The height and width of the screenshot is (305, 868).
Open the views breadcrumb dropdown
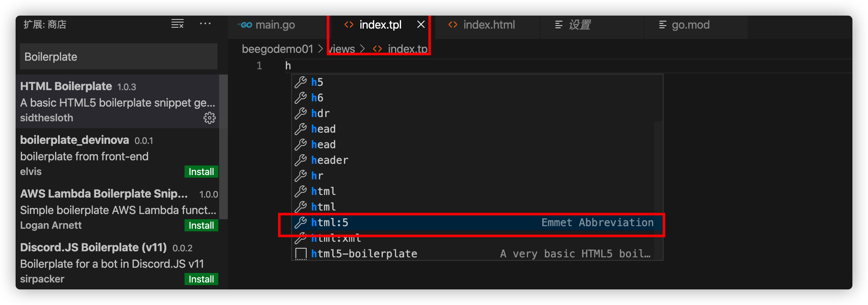[342, 49]
